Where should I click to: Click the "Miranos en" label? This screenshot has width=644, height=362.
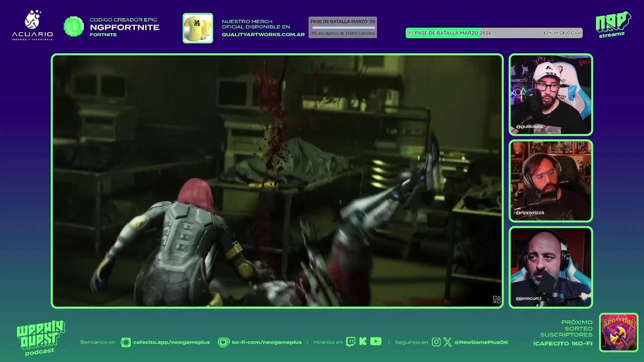coord(328,342)
